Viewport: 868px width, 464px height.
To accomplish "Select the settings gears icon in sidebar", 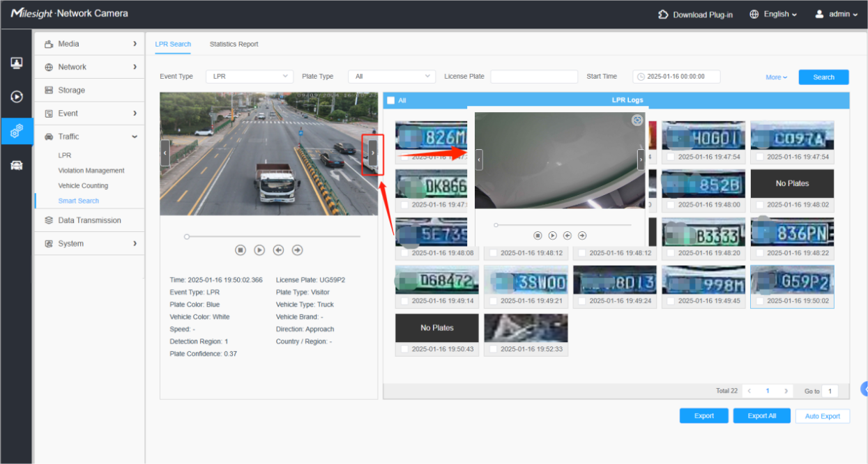I will pos(17,130).
